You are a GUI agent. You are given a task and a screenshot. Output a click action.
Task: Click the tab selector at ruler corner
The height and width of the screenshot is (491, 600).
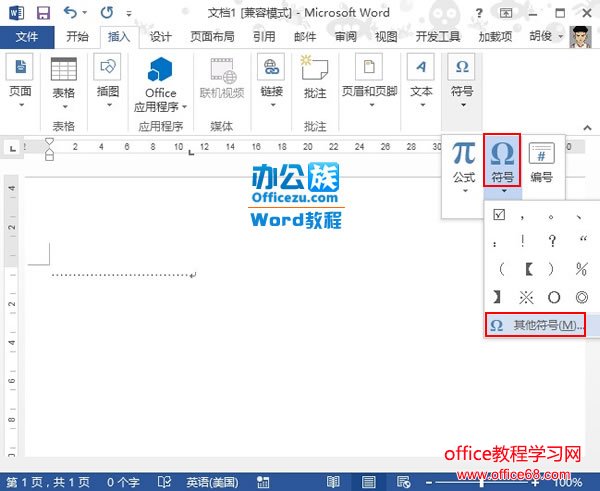click(13, 148)
